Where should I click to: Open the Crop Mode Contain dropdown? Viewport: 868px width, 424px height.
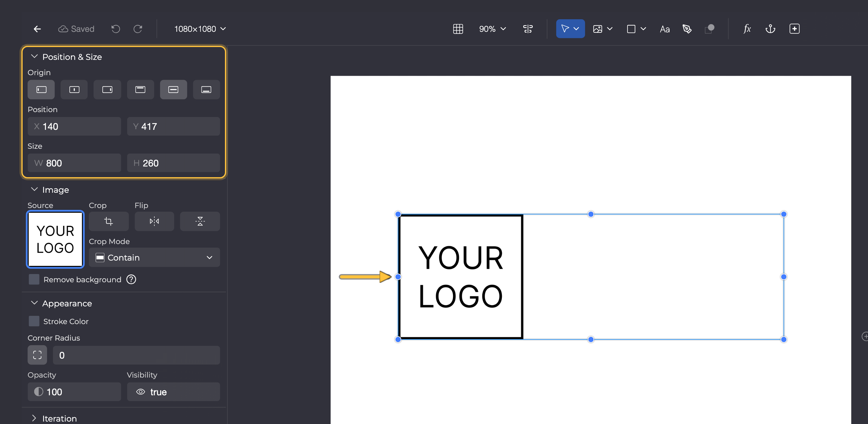[x=154, y=258]
